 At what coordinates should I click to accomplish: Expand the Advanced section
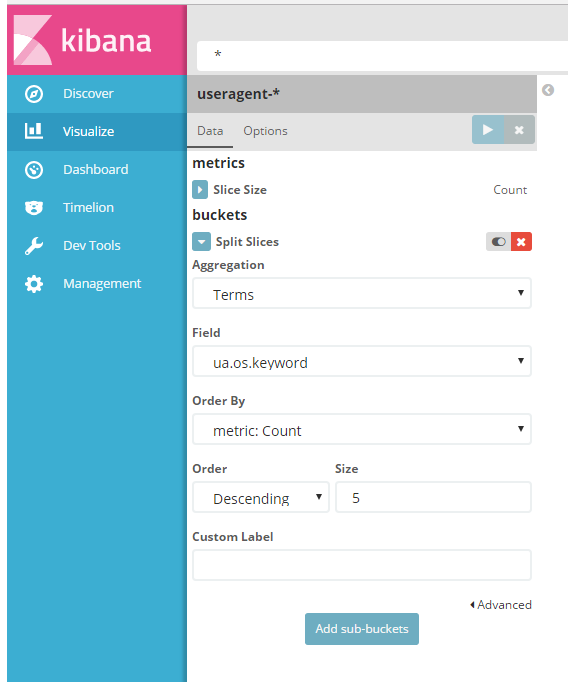tap(501, 605)
